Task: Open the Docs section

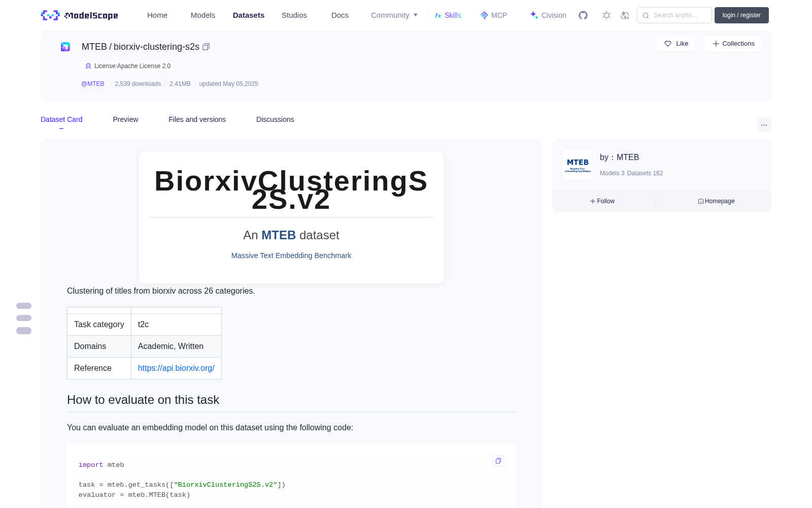Action: tap(340, 15)
